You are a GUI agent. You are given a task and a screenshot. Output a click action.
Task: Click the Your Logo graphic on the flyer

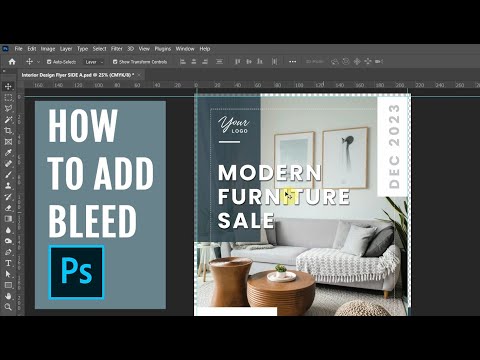234,125
